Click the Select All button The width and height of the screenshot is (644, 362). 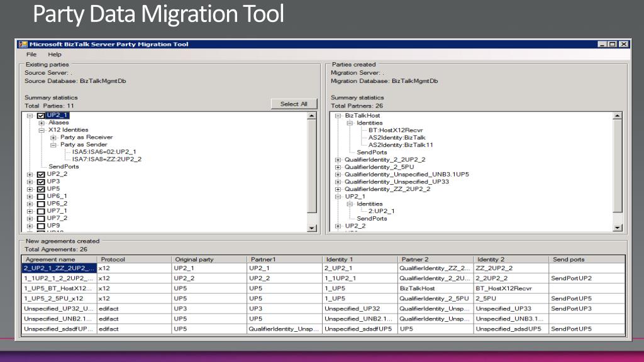coord(294,104)
